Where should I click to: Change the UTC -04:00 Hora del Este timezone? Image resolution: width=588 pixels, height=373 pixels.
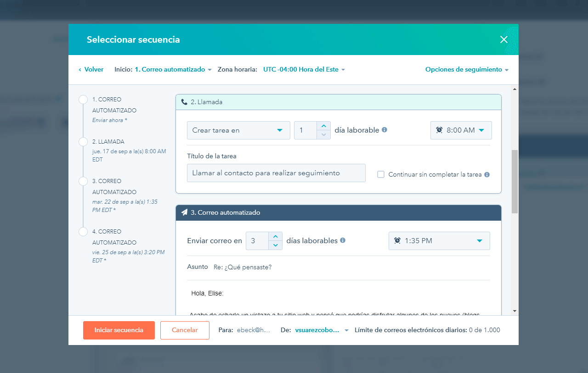[x=304, y=70]
